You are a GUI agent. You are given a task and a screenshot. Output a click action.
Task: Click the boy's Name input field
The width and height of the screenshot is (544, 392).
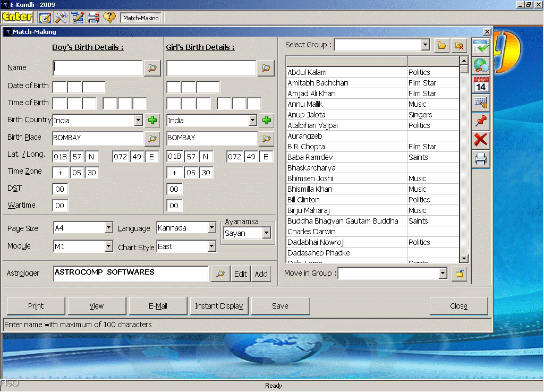click(x=98, y=68)
